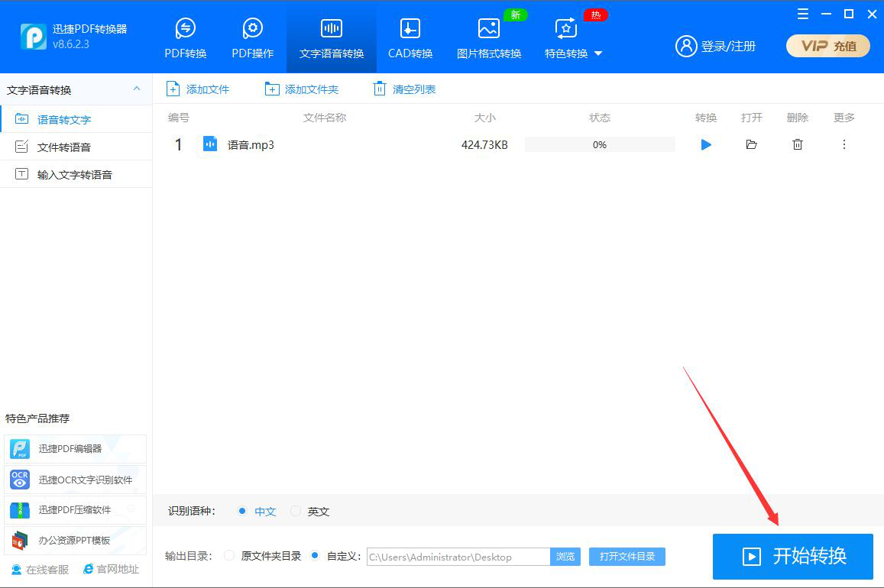Click the 添加文件 button
Screen dimensions: 884x588
pyautogui.click(x=198, y=89)
